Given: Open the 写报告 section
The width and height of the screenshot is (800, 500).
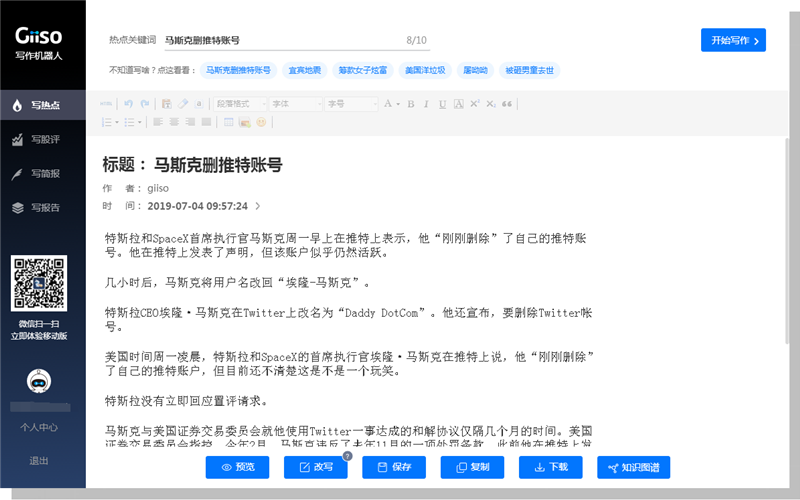Looking at the screenshot, I should 43,208.
